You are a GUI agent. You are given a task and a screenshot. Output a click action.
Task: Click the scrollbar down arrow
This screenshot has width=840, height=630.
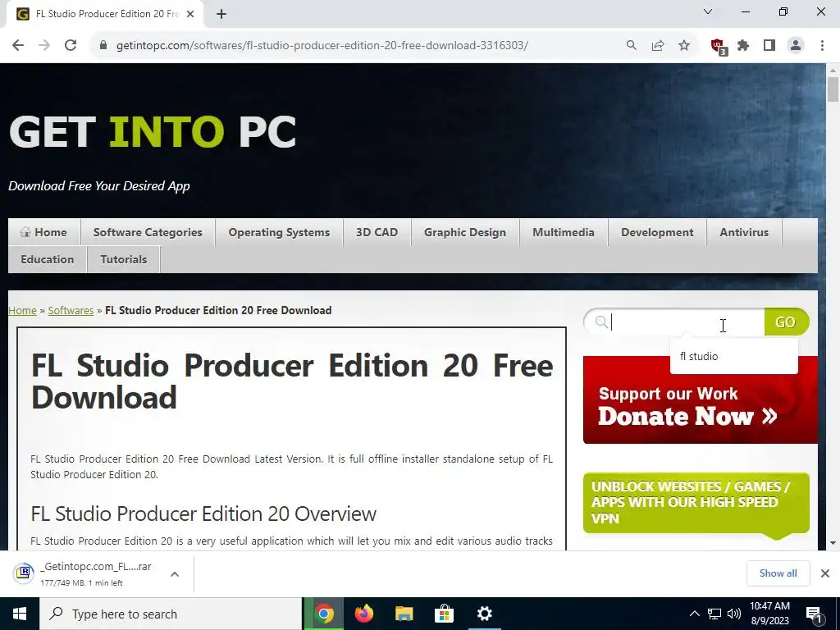tap(833, 542)
